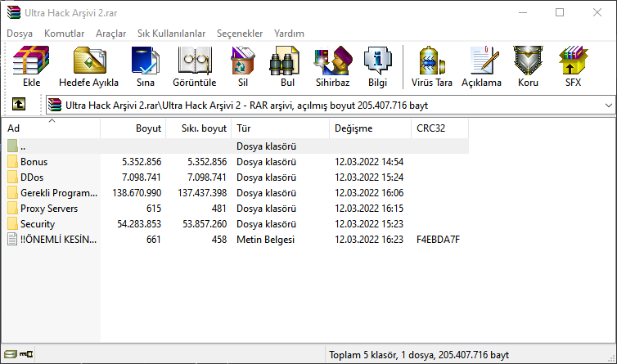Sort by the Tür column header

281,128
